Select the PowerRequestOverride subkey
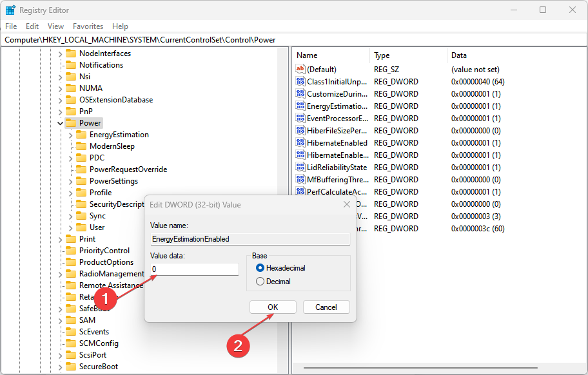Viewport: 588px width, 375px height. click(128, 169)
